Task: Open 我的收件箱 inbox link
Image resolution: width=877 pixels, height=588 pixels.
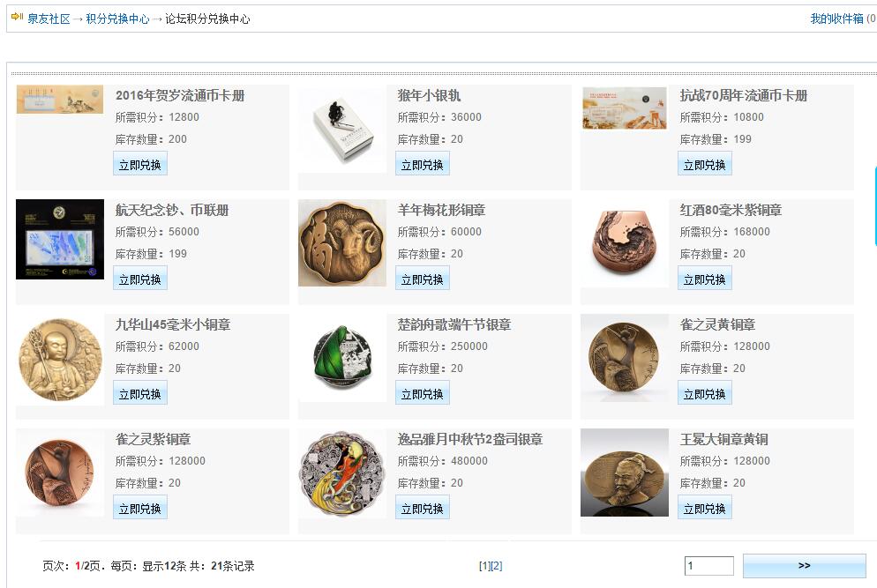Action: click(836, 19)
